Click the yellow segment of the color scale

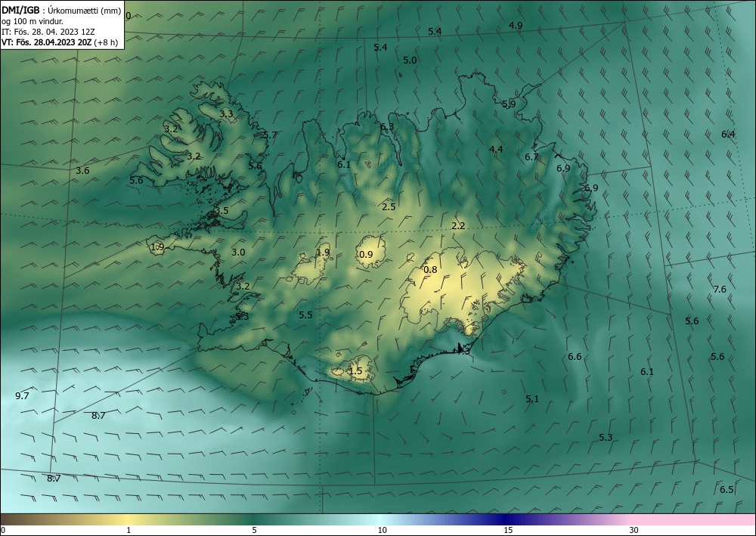click(128, 519)
